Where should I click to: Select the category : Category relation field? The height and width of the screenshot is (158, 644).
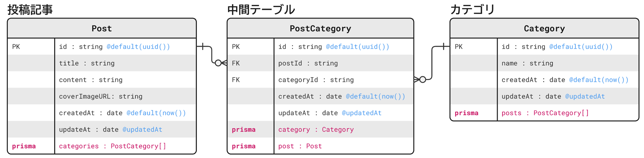[316, 130]
